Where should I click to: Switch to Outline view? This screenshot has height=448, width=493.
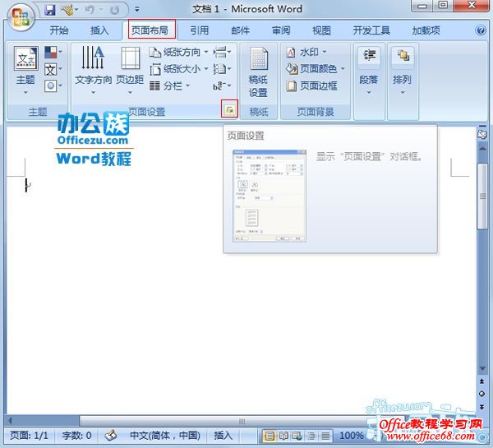(311, 436)
